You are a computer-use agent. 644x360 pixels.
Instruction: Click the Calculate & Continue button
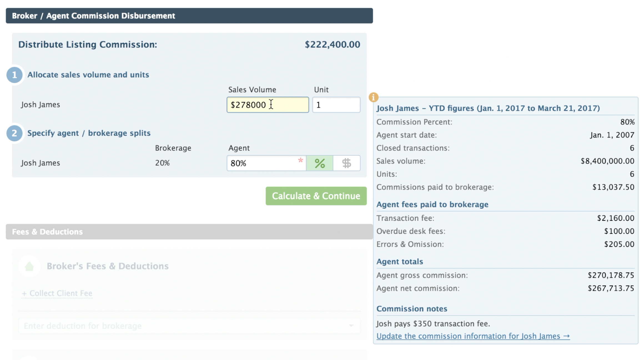tap(316, 196)
